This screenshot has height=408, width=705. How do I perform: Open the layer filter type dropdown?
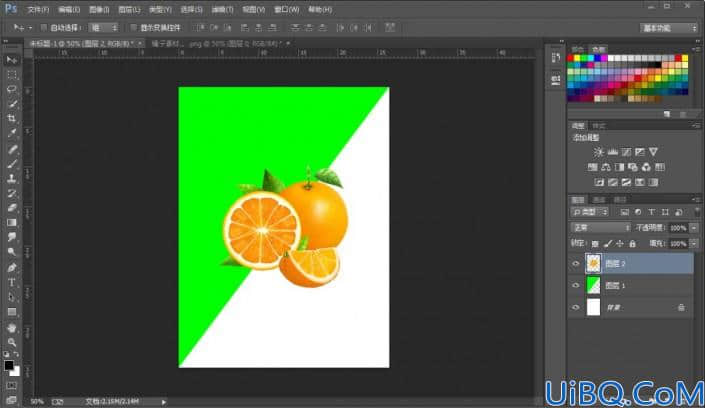point(589,212)
